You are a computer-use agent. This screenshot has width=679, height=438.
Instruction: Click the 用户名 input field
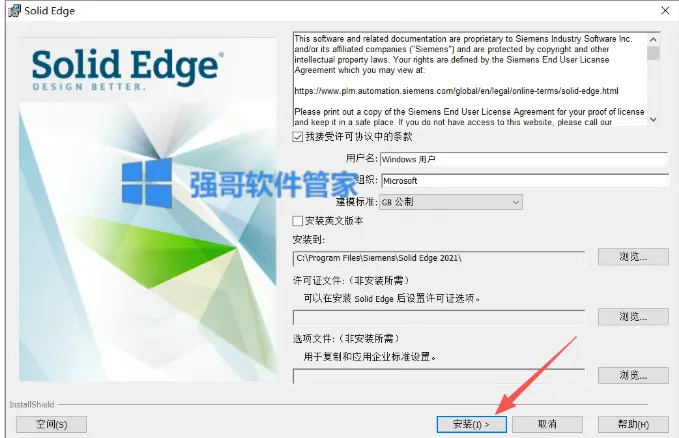coord(524,159)
